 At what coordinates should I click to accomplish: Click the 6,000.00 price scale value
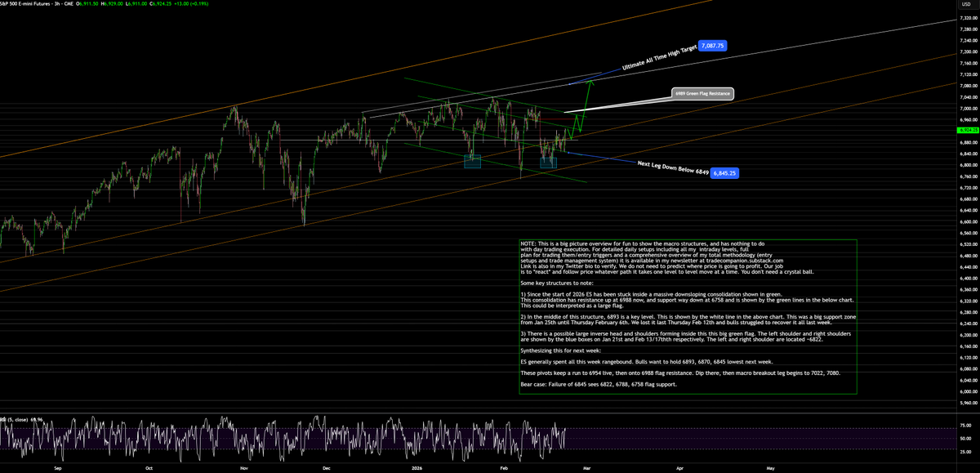[967, 391]
